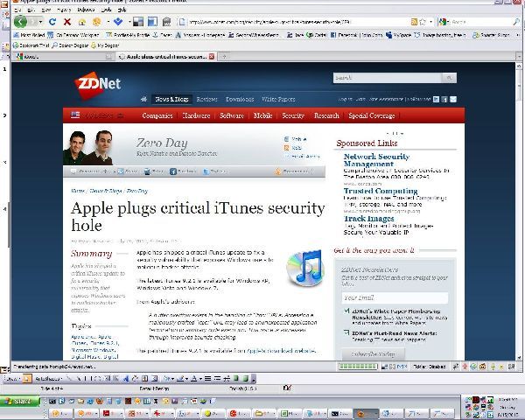Reload the page with the refresh icon
The width and height of the screenshot is (525, 420).
[52, 21]
